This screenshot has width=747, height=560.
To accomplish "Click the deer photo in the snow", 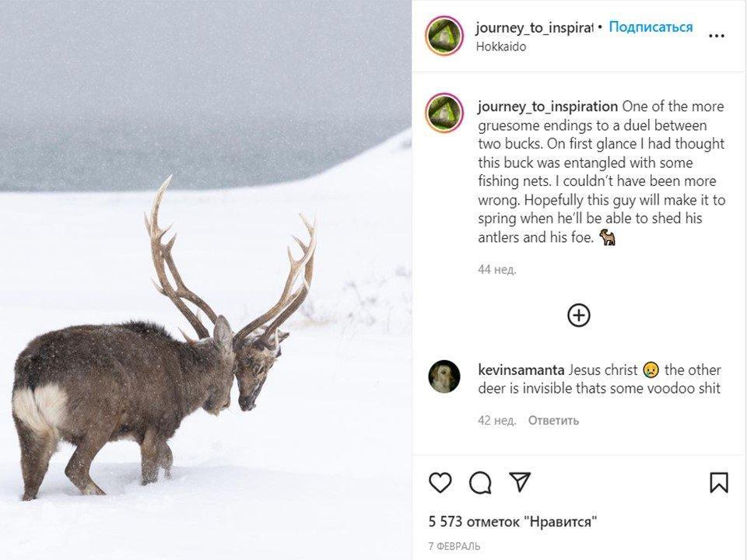I will tap(205, 280).
